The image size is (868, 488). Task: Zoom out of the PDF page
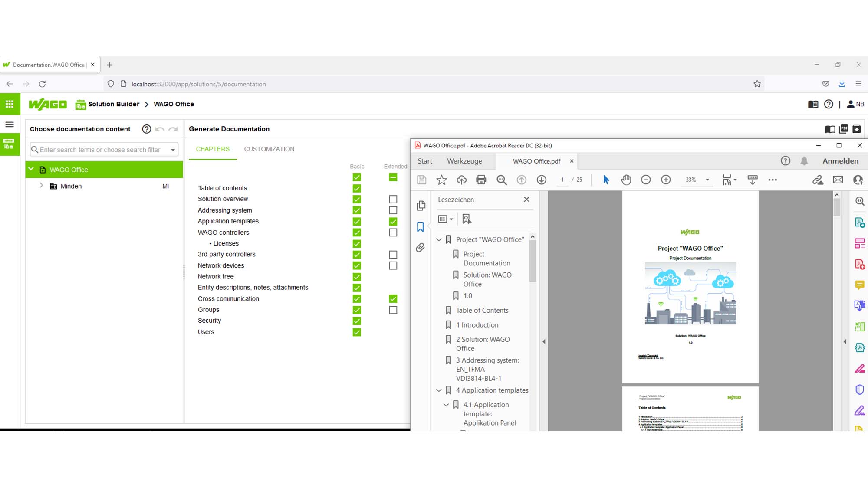click(x=646, y=180)
